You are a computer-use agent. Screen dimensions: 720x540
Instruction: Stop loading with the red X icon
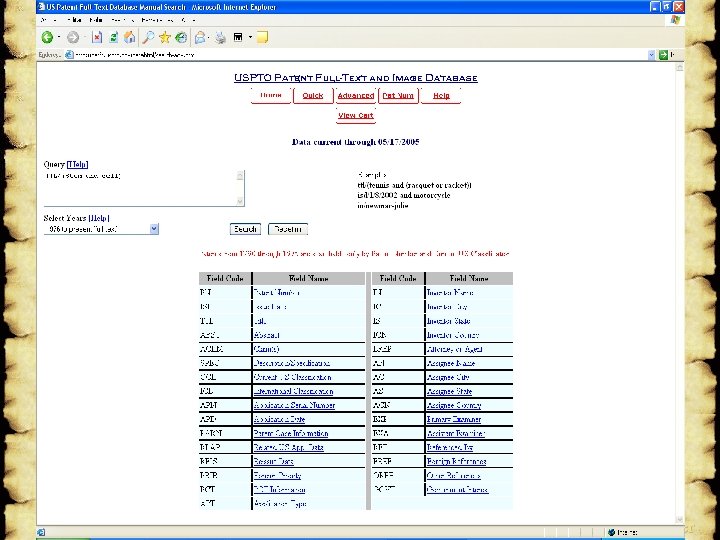click(96, 37)
